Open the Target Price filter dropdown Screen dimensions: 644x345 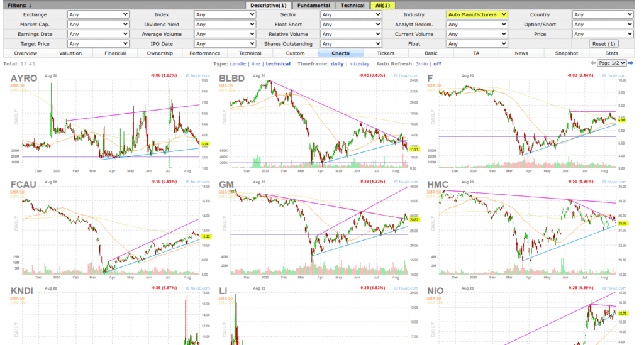98,43
